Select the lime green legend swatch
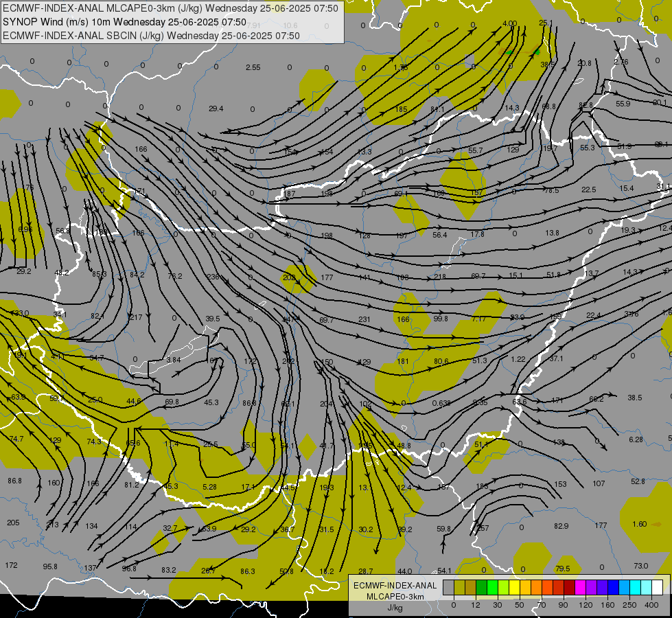This screenshot has width=672, height=618. click(504, 587)
